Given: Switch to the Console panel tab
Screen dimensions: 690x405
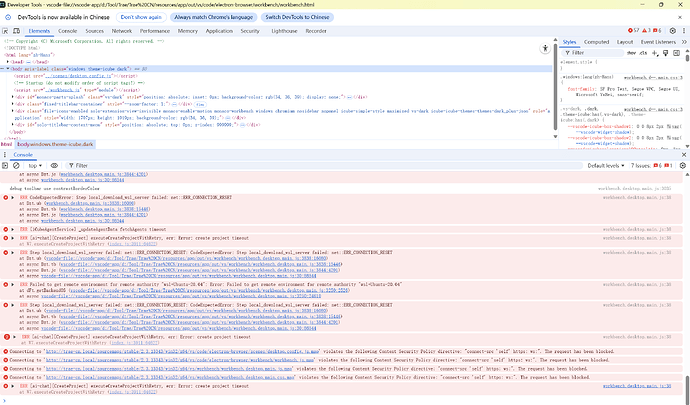Looking at the screenshot, I should 67,31.
